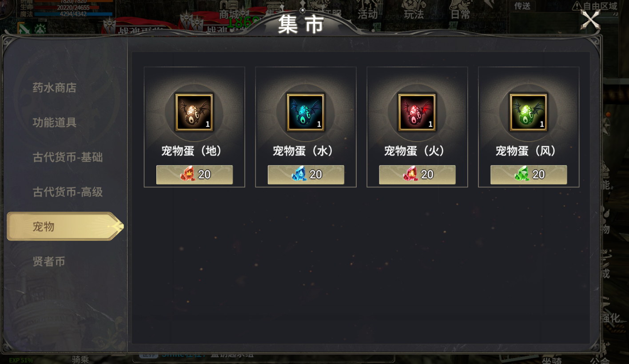Buy 宠物蛋（风） for 20 green crystals
The height and width of the screenshot is (364, 629).
[x=529, y=174]
